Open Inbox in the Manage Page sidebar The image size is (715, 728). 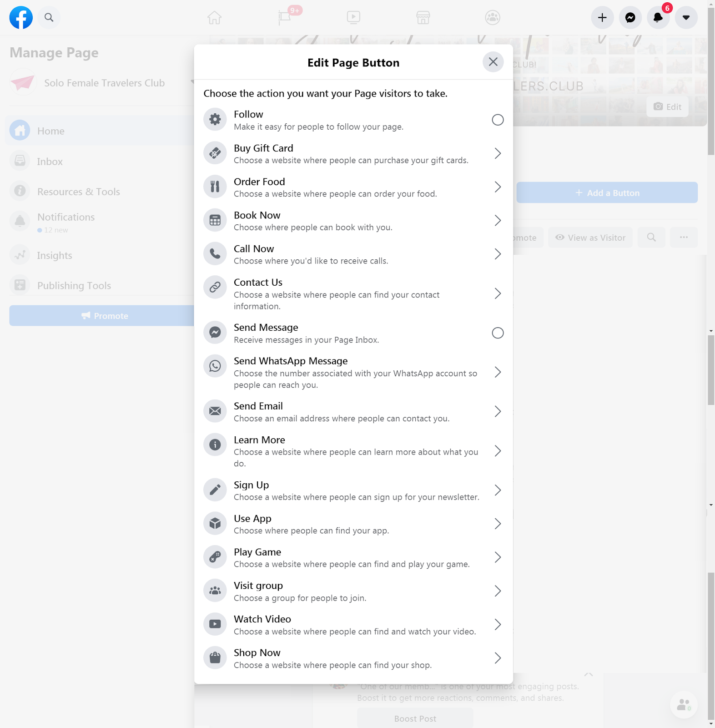pos(100,161)
